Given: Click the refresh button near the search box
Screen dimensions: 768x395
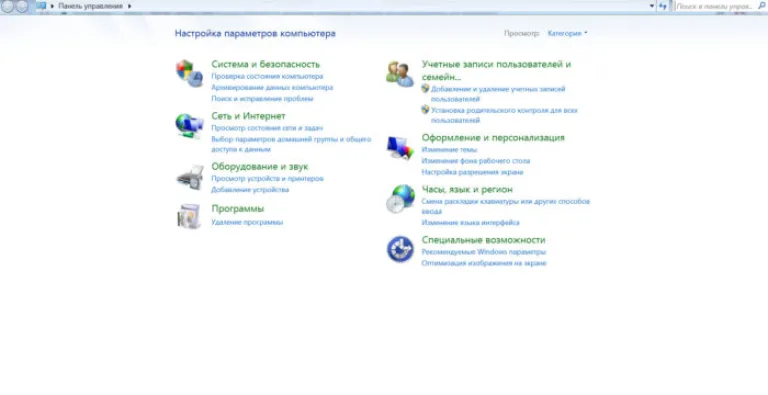Looking at the screenshot, I should pyautogui.click(x=663, y=6).
